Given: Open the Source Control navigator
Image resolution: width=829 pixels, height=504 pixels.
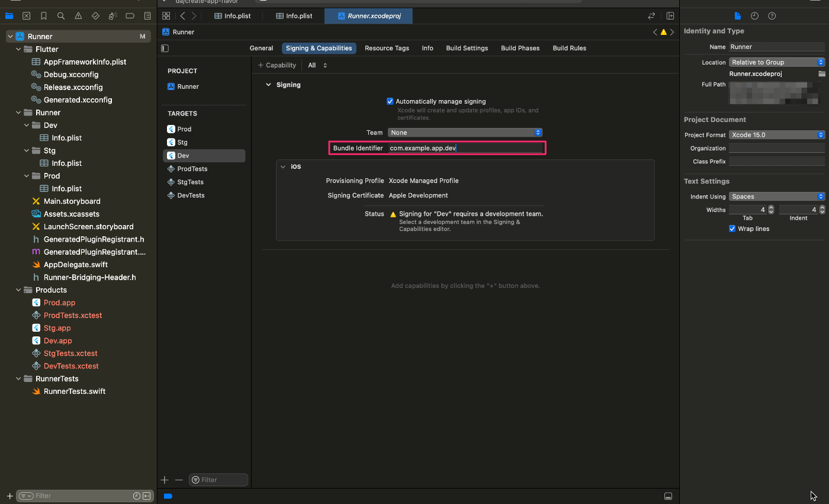Looking at the screenshot, I should pyautogui.click(x=26, y=16).
